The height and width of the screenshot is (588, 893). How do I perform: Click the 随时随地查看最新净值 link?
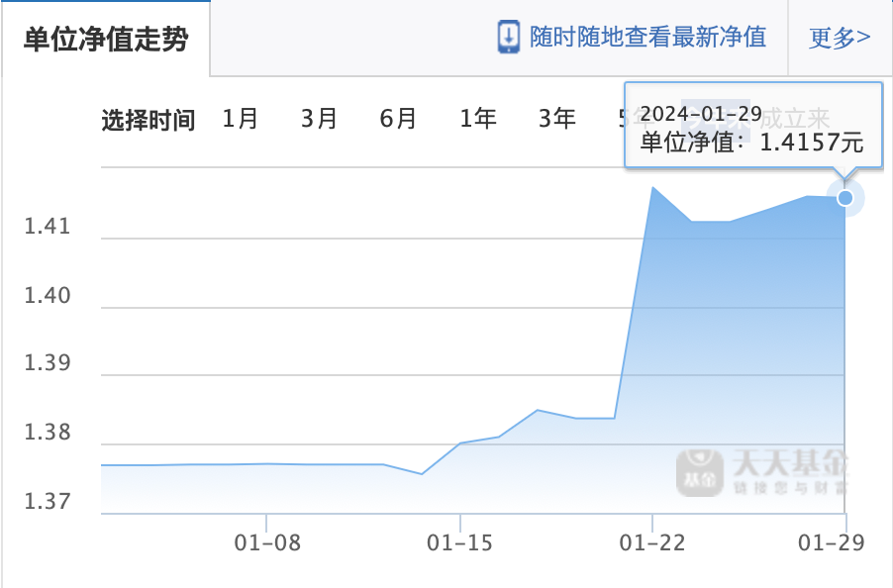coord(647,37)
